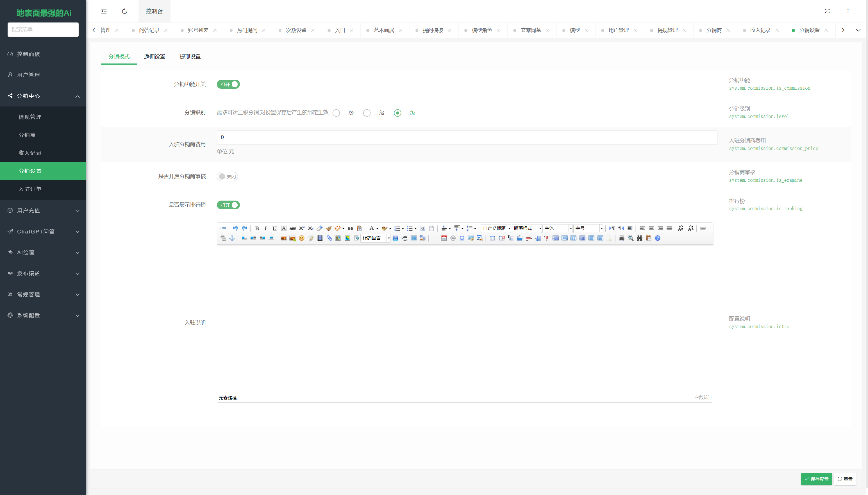This screenshot has height=495, width=868.
Task: Open the vertical three-dot menu
Action: [848, 11]
